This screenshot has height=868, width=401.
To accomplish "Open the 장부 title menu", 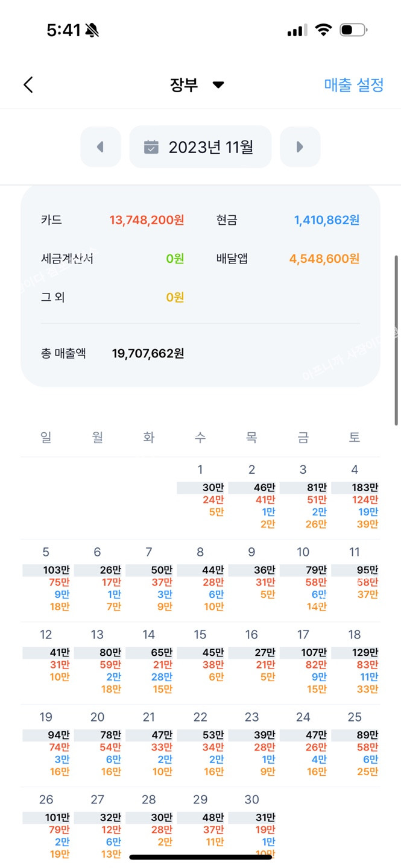I will (184, 85).
